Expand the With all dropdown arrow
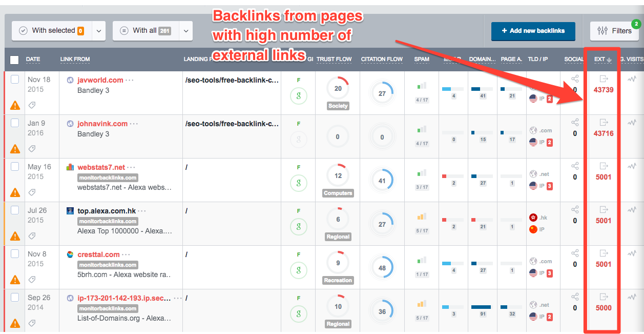This screenshot has width=644, height=334. click(x=186, y=31)
